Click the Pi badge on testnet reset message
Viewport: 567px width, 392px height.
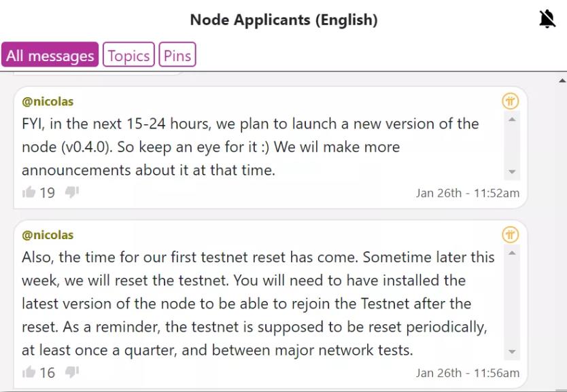[510, 235]
